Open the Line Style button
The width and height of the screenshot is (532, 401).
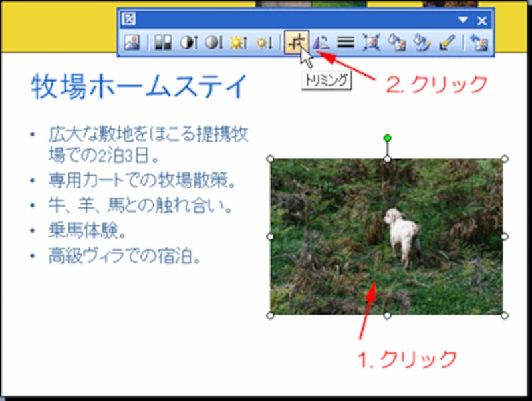tap(346, 43)
